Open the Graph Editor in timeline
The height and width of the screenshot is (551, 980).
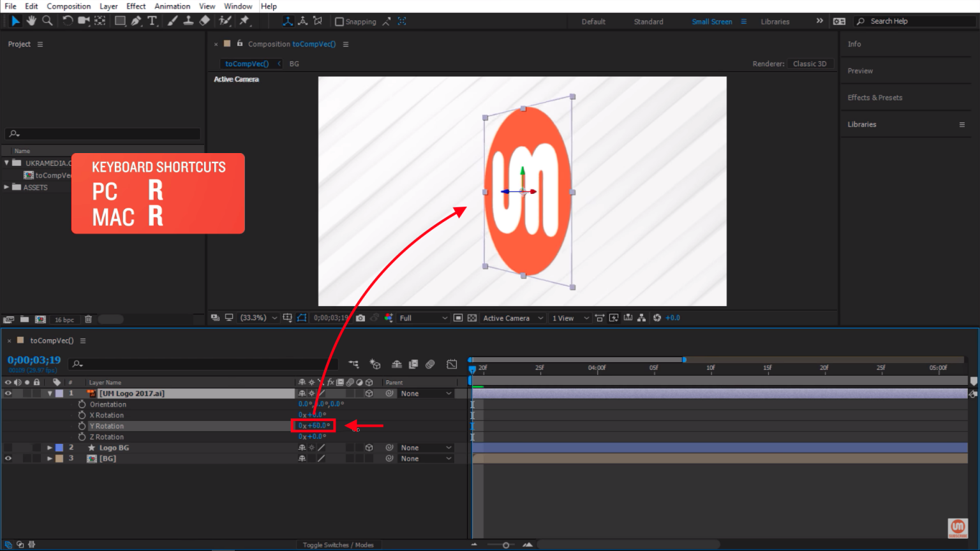(x=452, y=364)
